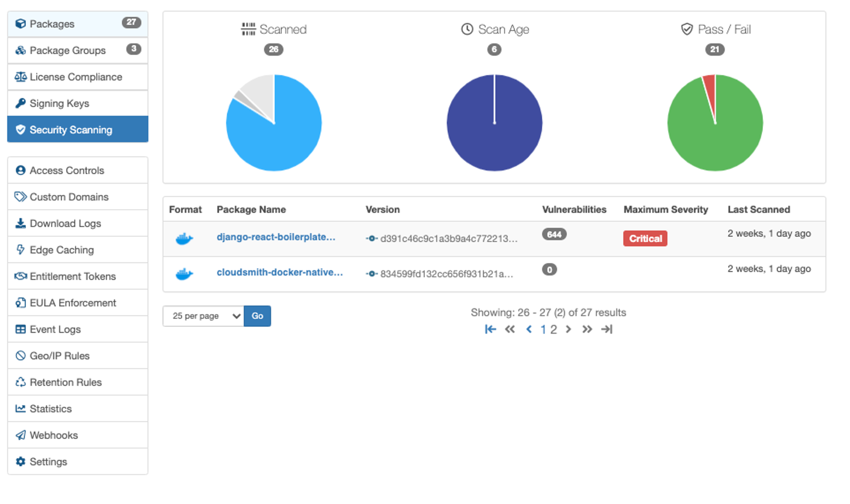850x504 pixels.
Task: Open django-react-boilerplate package link
Action: tap(276, 237)
